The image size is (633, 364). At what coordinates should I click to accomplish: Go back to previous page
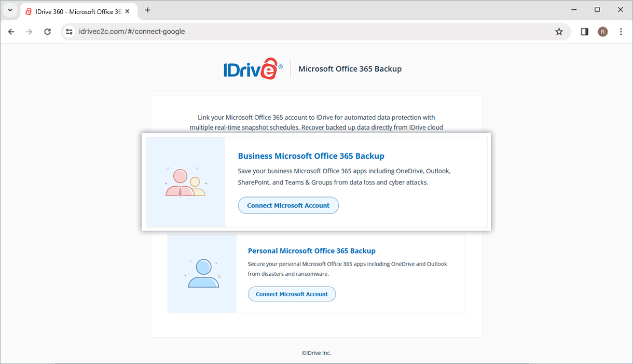11,32
